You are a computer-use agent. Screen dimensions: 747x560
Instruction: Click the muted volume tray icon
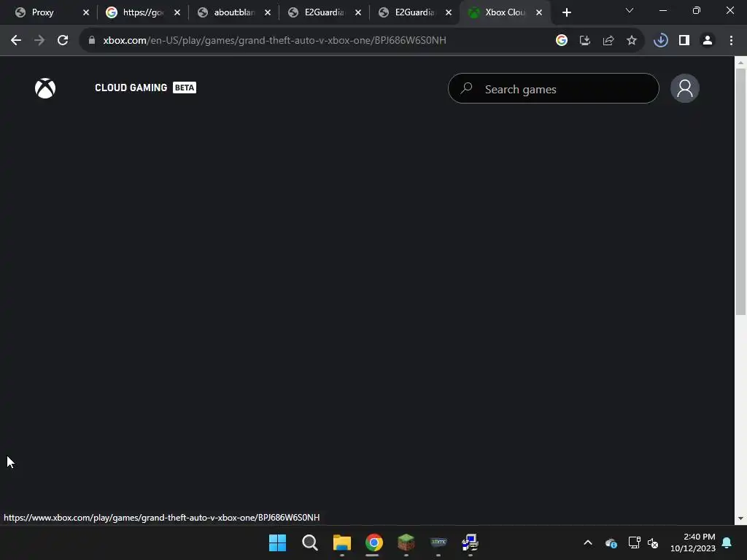(653, 542)
